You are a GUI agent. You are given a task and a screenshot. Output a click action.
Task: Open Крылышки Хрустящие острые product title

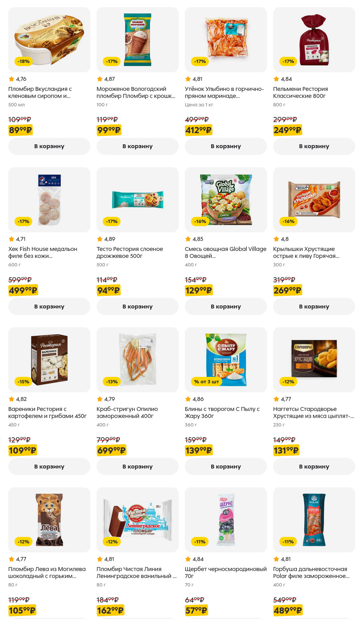(306, 252)
